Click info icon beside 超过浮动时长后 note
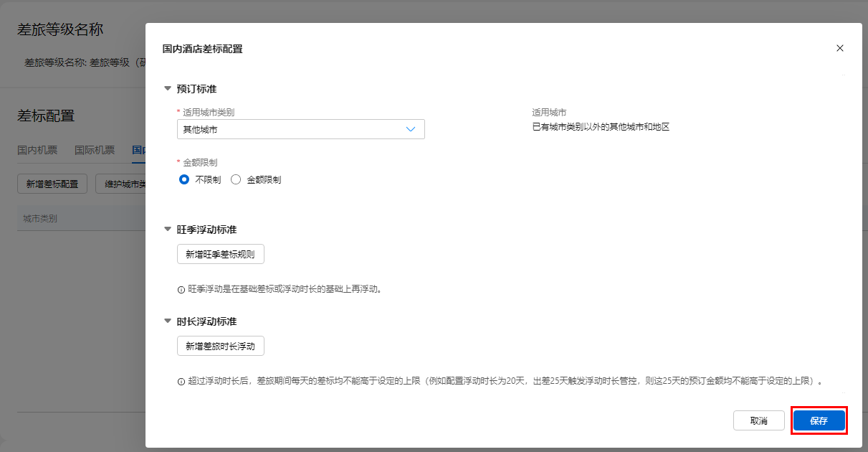 click(x=181, y=382)
